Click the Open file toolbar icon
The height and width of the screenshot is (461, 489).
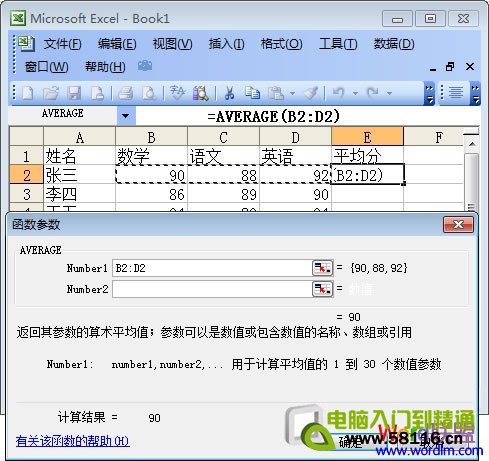coord(51,93)
